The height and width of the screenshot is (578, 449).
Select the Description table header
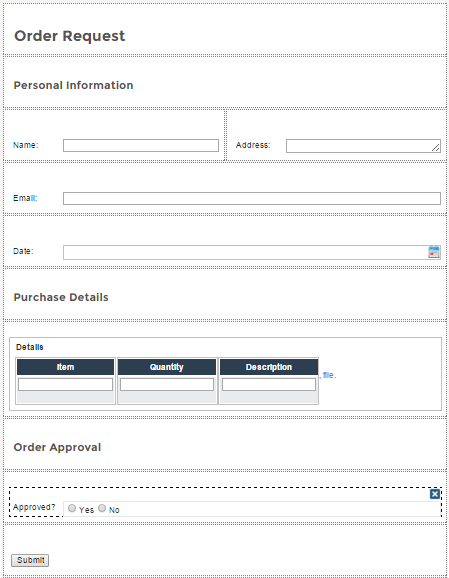(x=269, y=367)
